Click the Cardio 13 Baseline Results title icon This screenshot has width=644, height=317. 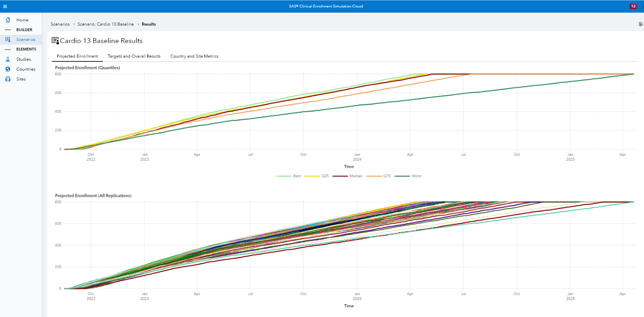tap(55, 41)
